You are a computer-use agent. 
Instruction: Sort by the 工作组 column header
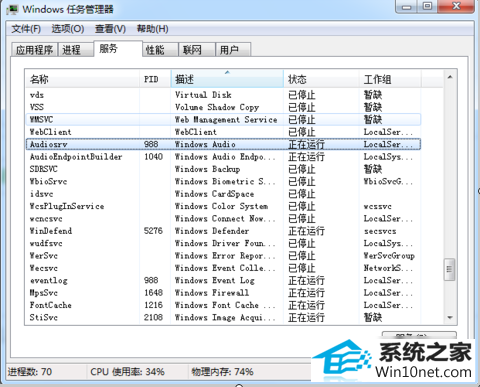tap(390, 79)
